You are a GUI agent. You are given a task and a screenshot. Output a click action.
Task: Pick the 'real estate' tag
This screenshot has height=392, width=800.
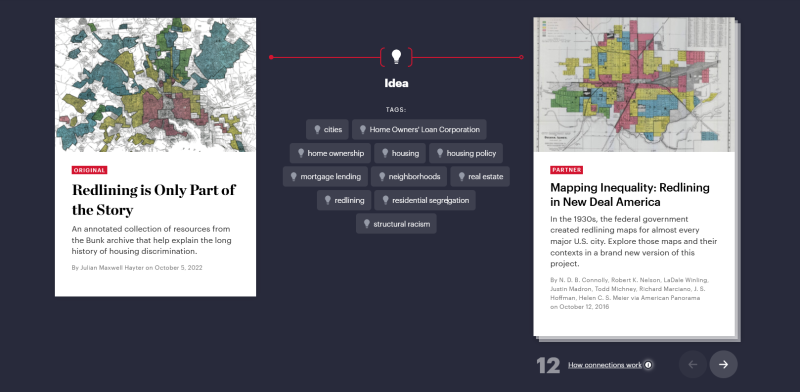(x=480, y=177)
